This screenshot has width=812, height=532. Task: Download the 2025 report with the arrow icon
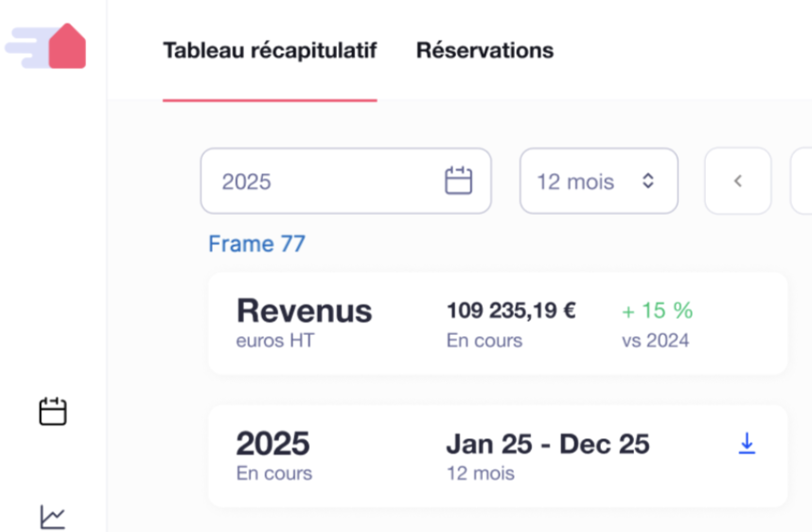click(x=747, y=443)
